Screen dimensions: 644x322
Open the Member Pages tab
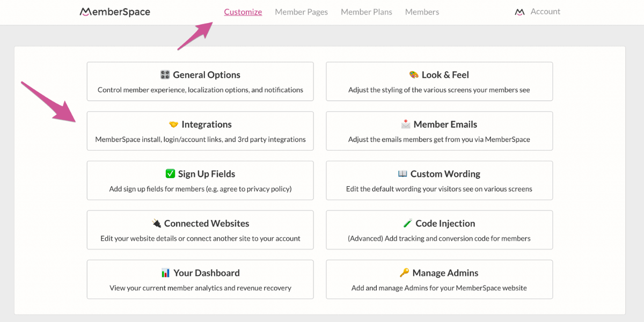[x=301, y=12]
